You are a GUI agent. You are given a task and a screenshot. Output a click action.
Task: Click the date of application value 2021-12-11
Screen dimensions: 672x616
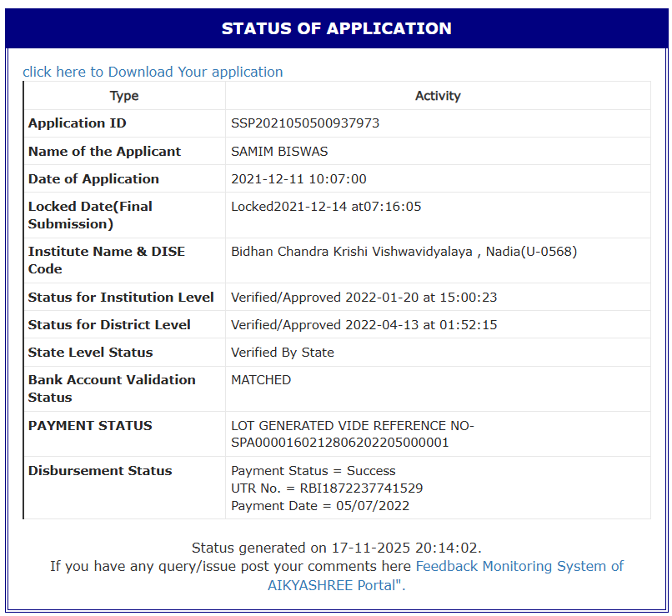point(298,179)
